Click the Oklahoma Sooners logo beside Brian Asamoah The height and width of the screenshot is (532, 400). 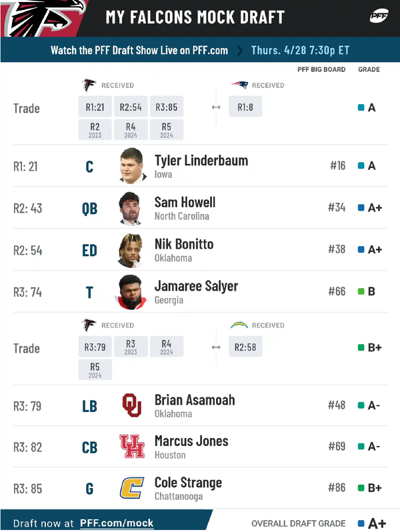pos(131,405)
